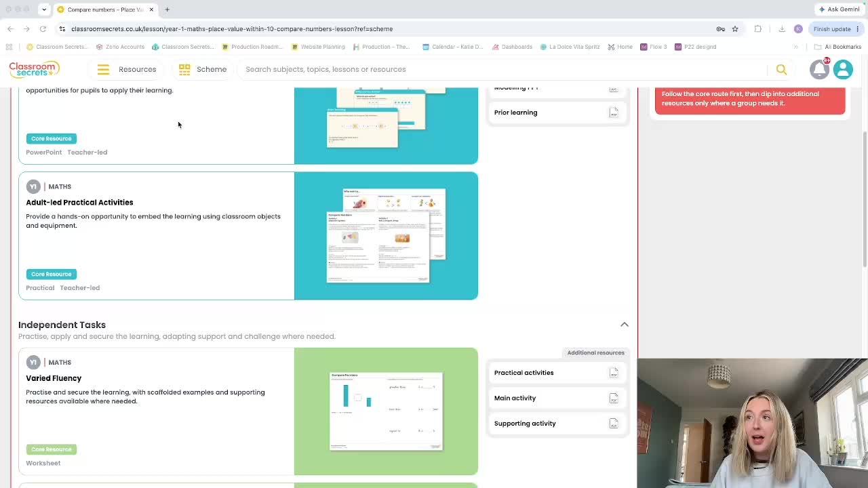Screen dimensions: 868x488
Task: Open the Dashboards bookmark
Action: tap(513, 47)
